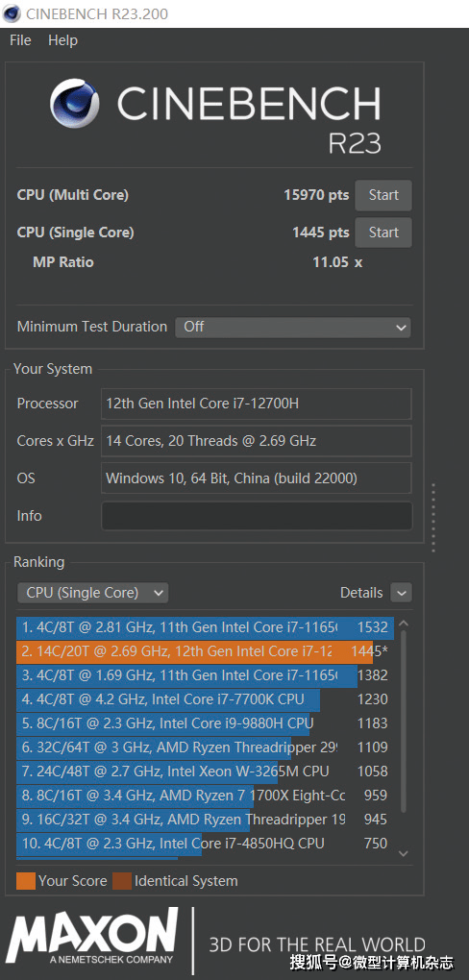
Task: Open the Minimum Test Duration dropdown
Action: click(293, 327)
